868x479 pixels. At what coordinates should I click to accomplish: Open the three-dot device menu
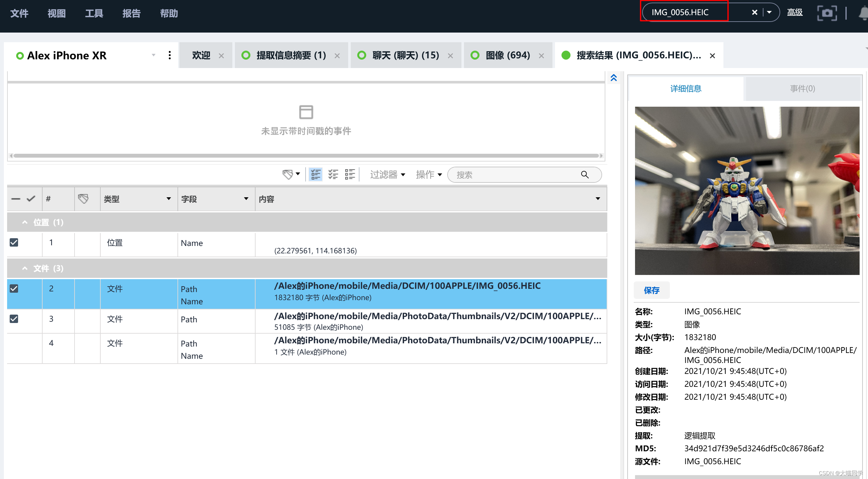pyautogui.click(x=169, y=55)
